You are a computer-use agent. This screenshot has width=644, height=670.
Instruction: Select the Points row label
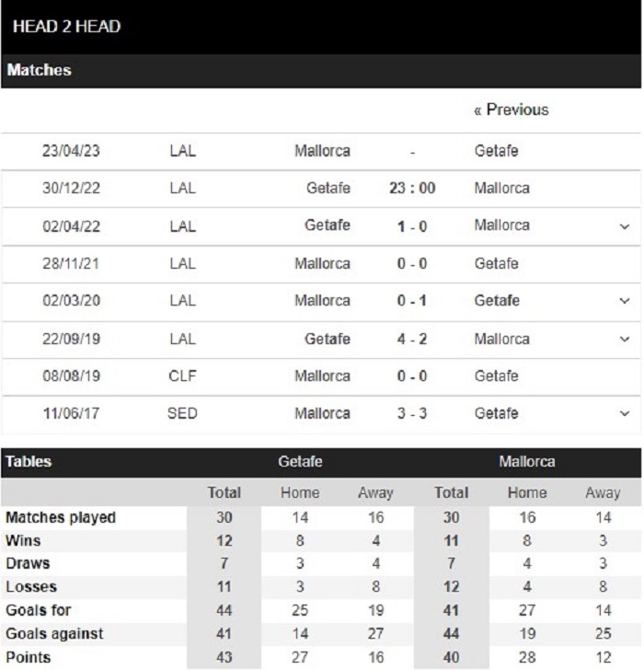point(29,657)
